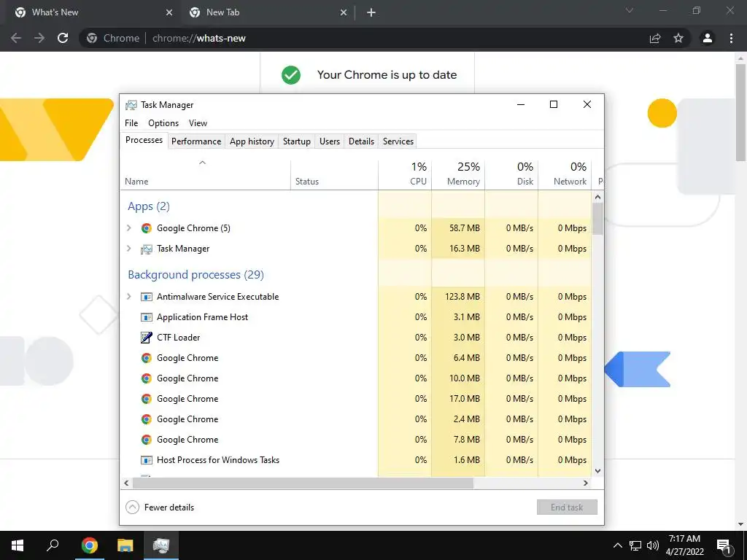This screenshot has height=560, width=747.
Task: Click Chrome back arrow icon
Action: click(16, 38)
